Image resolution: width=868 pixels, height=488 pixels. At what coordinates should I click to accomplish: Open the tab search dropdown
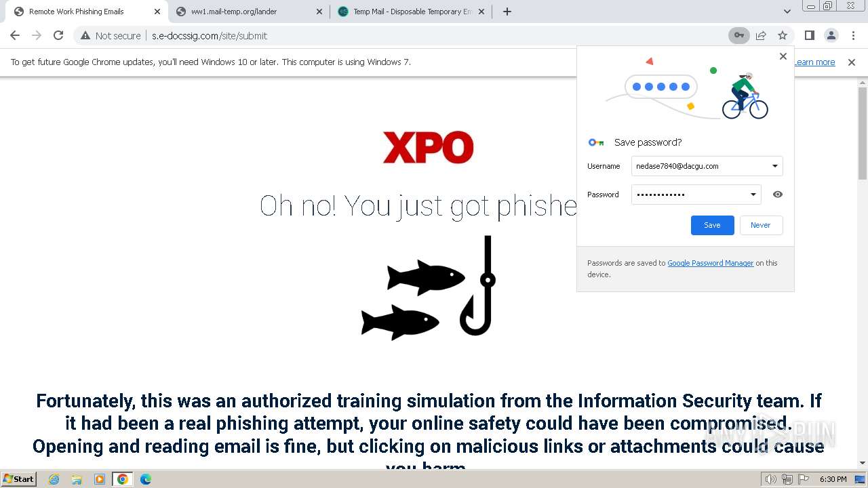pos(787,12)
